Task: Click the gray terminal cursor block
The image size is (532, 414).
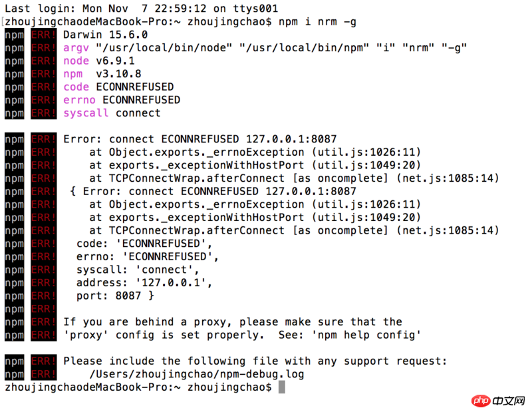Action: 282,387
